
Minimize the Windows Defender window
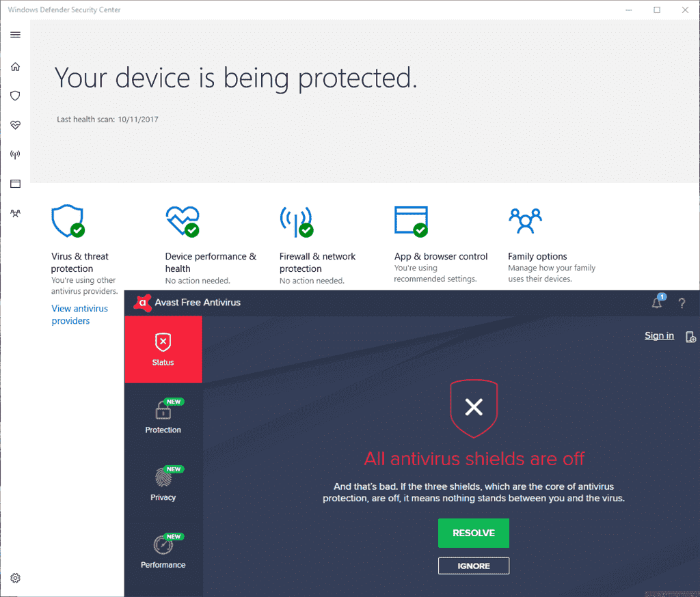629,10
